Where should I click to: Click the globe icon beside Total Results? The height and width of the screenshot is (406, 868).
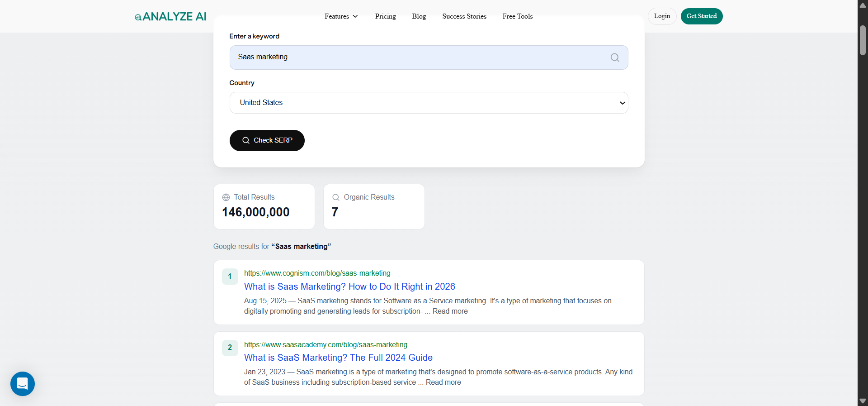(x=226, y=197)
